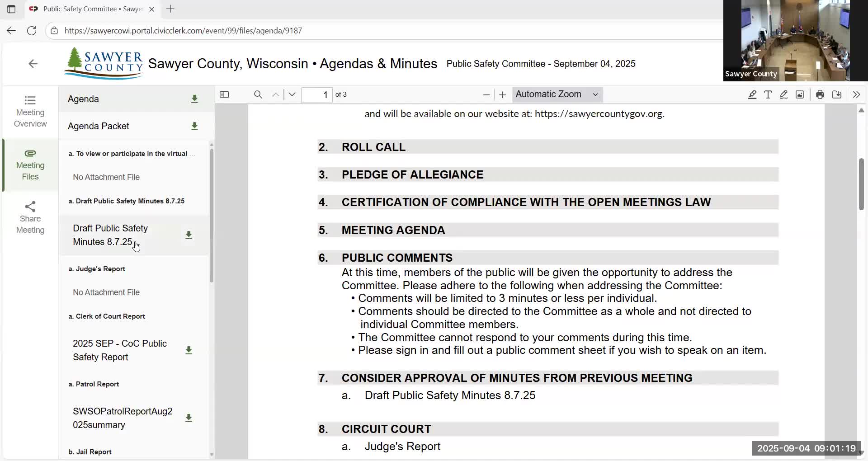868x461 pixels.
Task: Open SWSOPatrolReportAug2025summary attachment
Action: pyautogui.click(x=123, y=418)
